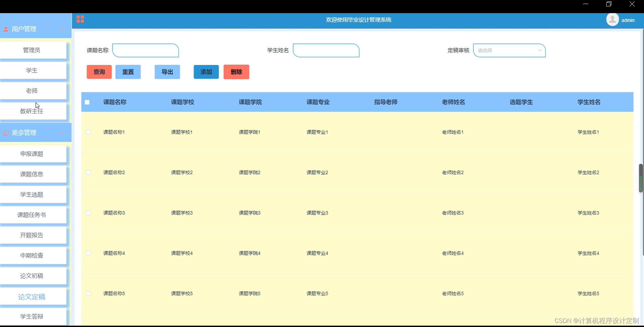Focus the 课题名称 input field
644x327 pixels.
point(146,50)
